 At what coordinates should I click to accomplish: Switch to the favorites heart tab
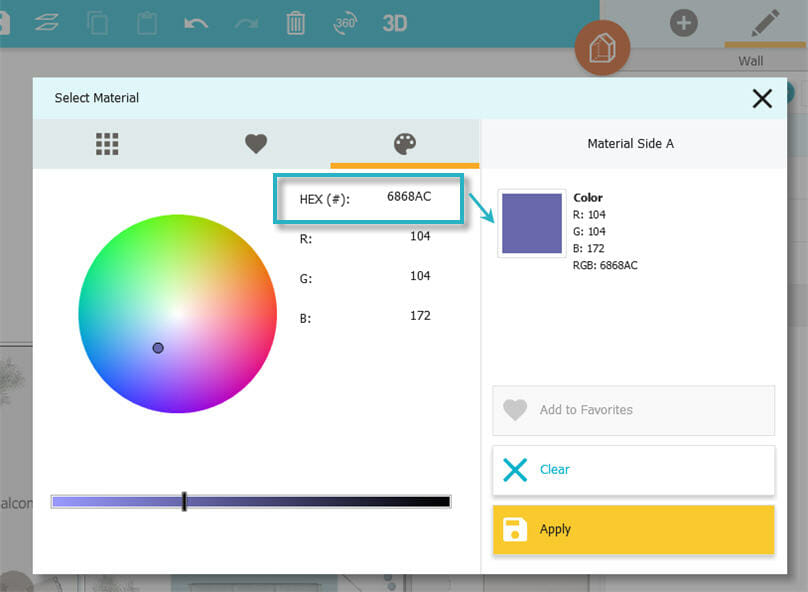pyautogui.click(x=256, y=144)
